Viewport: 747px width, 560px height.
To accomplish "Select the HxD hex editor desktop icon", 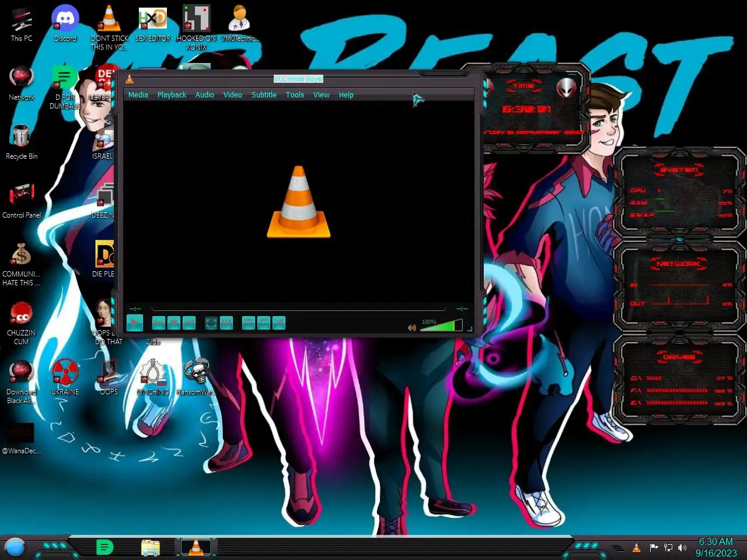I will pos(153,24).
